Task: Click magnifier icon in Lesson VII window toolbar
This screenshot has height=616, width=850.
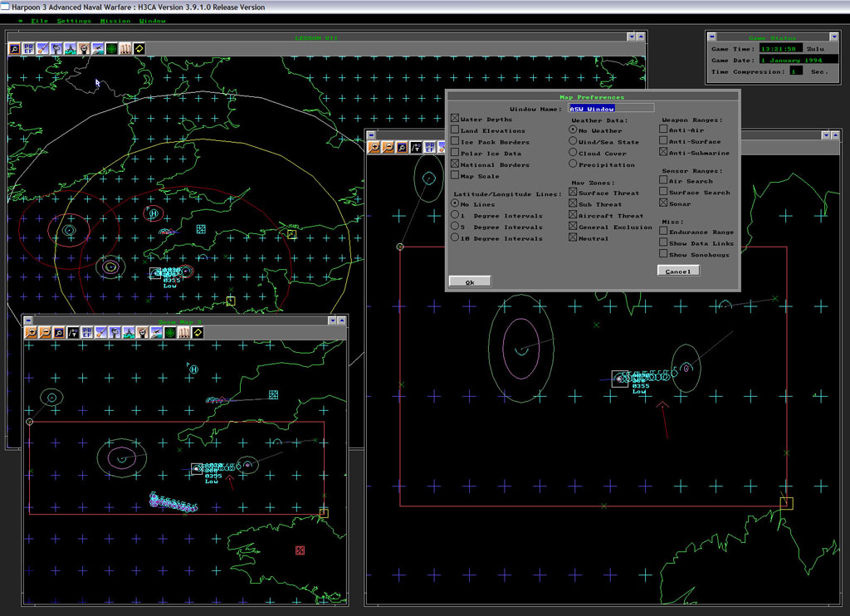Action: click(15, 49)
